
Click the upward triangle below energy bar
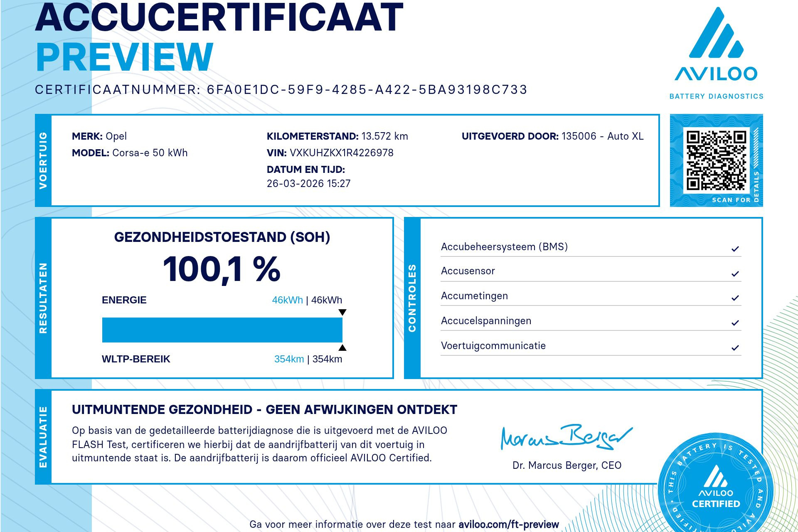point(342,348)
